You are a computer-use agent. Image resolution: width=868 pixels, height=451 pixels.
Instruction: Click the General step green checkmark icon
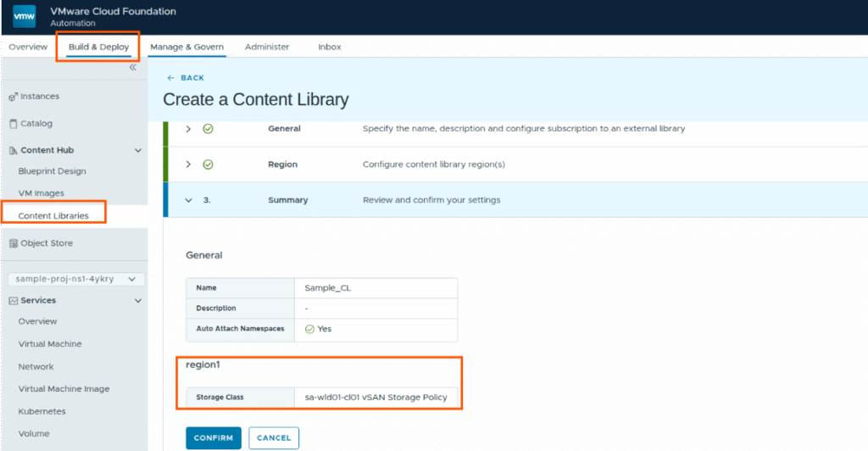click(208, 129)
